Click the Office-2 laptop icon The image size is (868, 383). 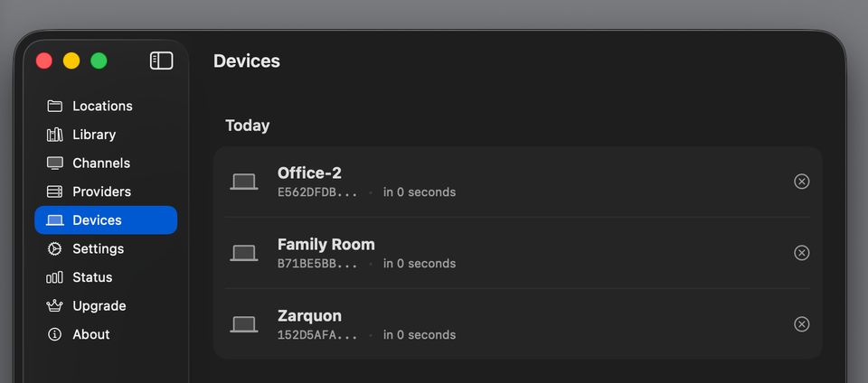pos(244,182)
